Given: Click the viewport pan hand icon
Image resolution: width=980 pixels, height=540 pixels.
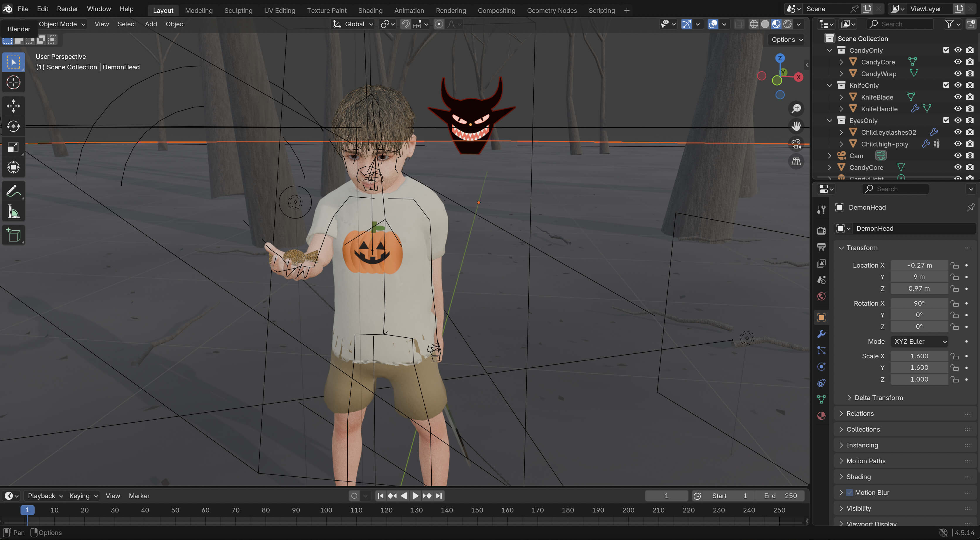Looking at the screenshot, I should [x=796, y=126].
